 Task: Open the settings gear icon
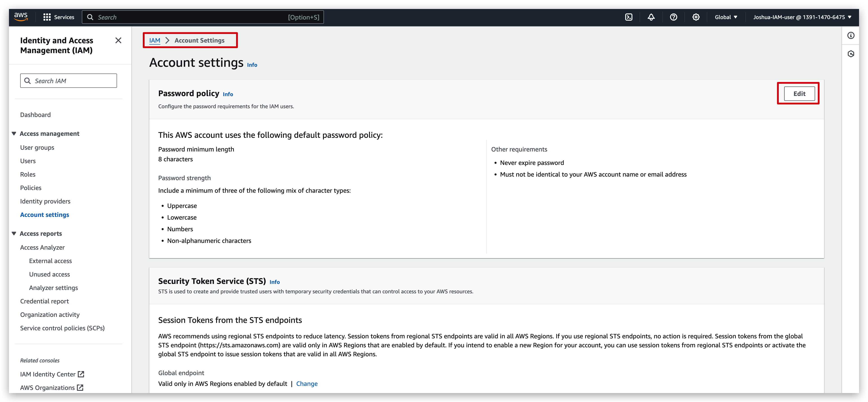[x=696, y=17]
